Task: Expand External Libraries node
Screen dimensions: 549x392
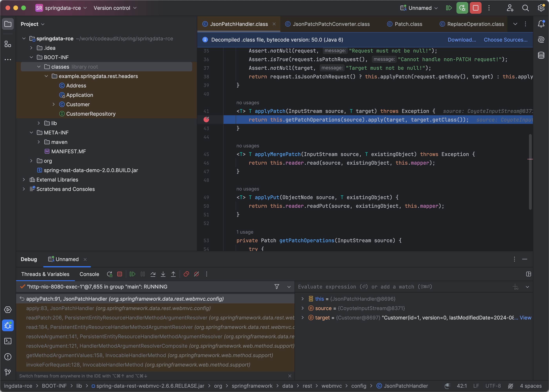Action: (x=24, y=180)
